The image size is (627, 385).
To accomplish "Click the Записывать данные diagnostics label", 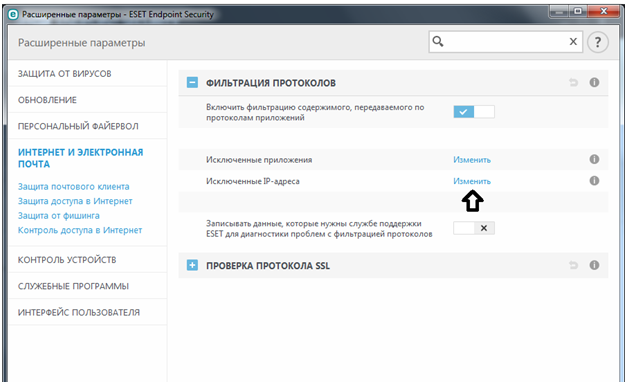I will click(x=319, y=229).
